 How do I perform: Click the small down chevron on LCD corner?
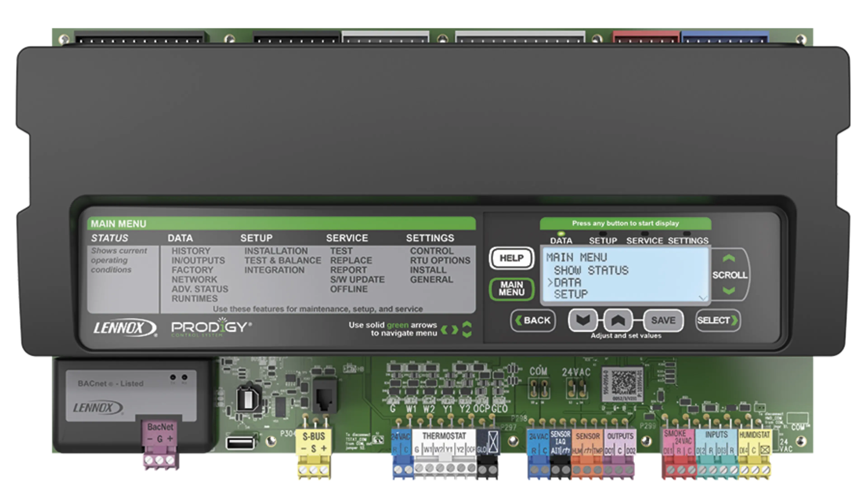703,298
